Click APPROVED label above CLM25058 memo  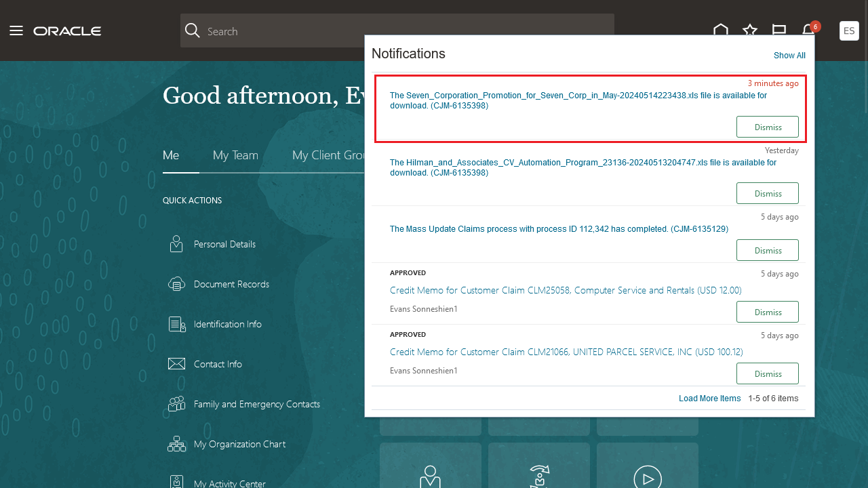(408, 273)
